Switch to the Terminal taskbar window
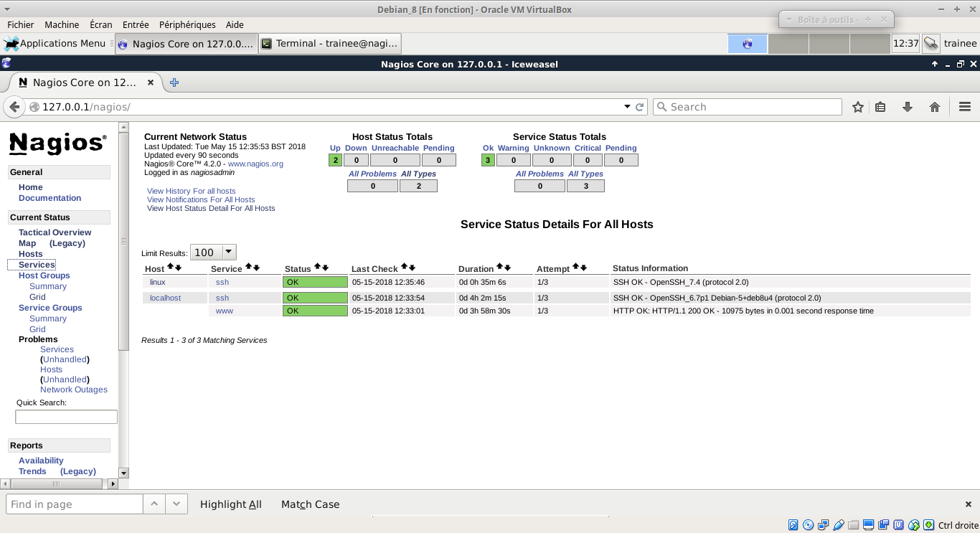Viewport: 980px width, 533px height. click(329, 43)
